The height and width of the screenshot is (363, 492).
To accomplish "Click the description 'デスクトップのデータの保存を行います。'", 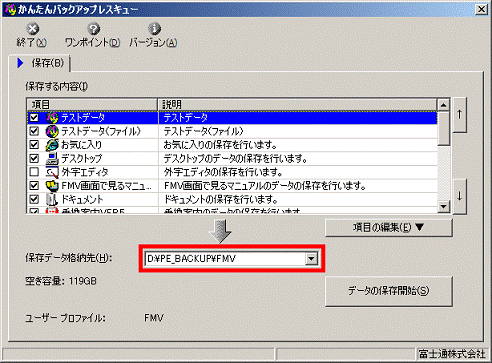I will pos(235,159).
